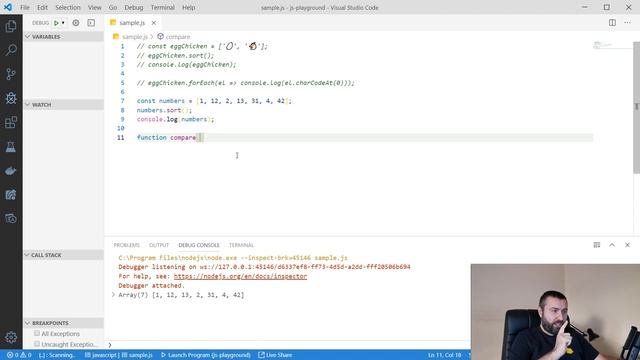Open the nodejs.org inspector docs link
The width and height of the screenshot is (640, 360).
(x=240, y=276)
